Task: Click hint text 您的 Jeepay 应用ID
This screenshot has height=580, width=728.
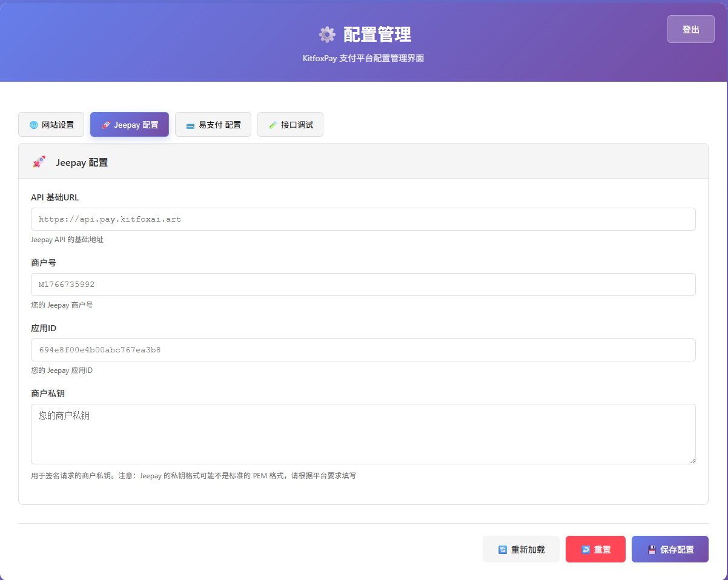Action: click(62, 371)
